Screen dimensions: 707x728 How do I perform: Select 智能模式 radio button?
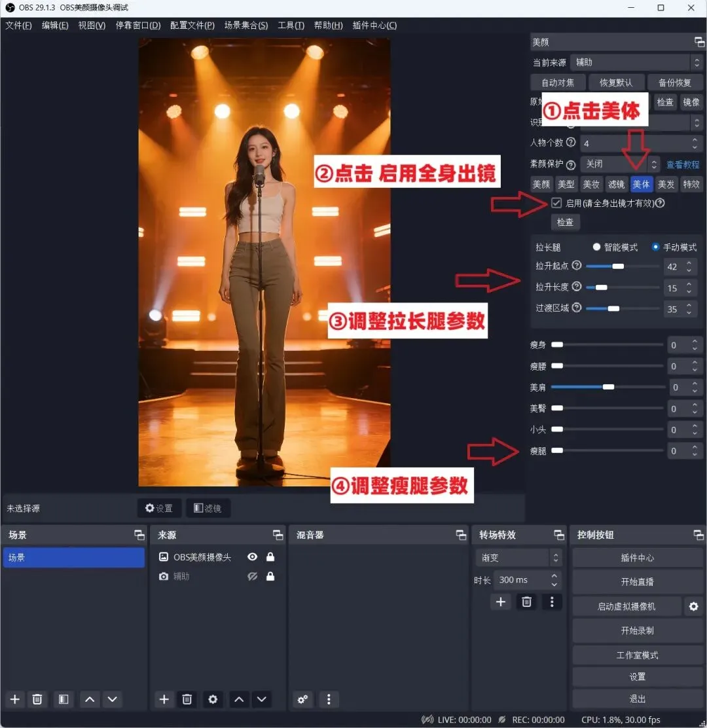point(596,247)
